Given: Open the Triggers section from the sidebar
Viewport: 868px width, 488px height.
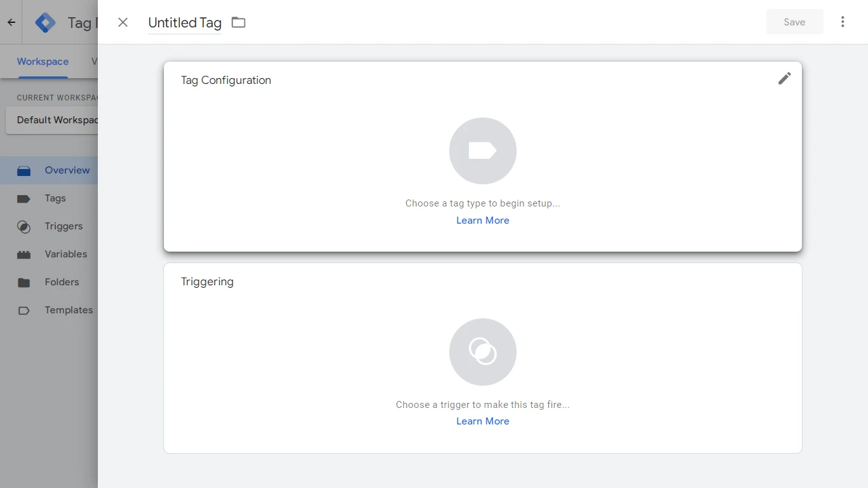Looking at the screenshot, I should (24, 226).
